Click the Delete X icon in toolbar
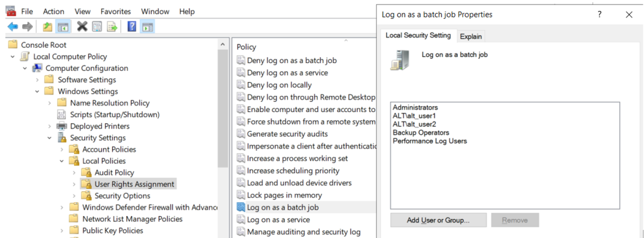The image size is (644, 238). (82, 26)
